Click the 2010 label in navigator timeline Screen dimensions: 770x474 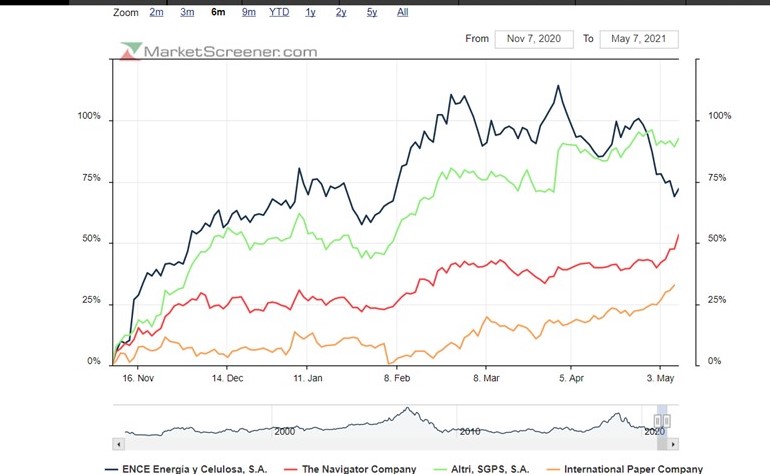point(470,432)
